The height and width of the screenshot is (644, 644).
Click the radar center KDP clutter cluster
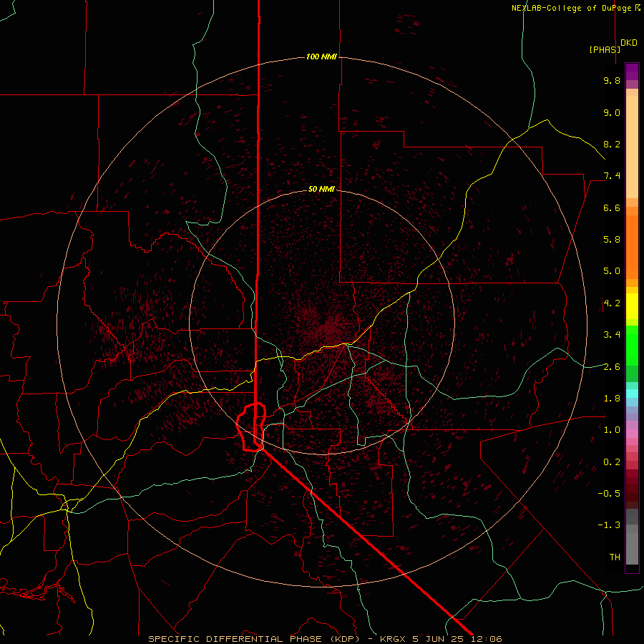[x=327, y=327]
